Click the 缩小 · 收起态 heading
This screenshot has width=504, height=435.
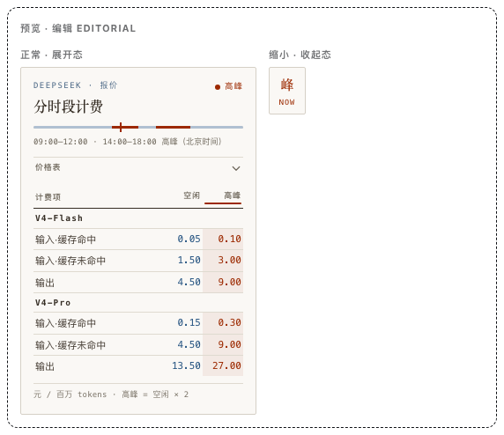click(x=300, y=55)
